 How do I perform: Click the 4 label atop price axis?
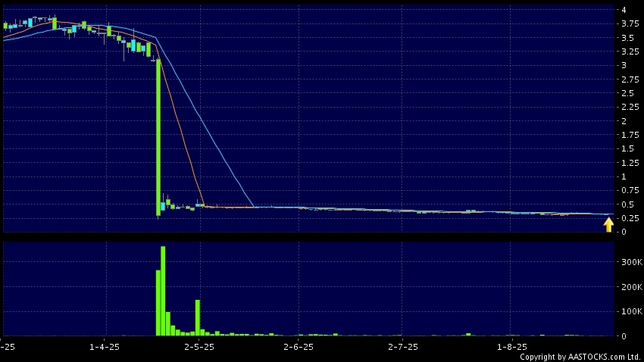624,10
